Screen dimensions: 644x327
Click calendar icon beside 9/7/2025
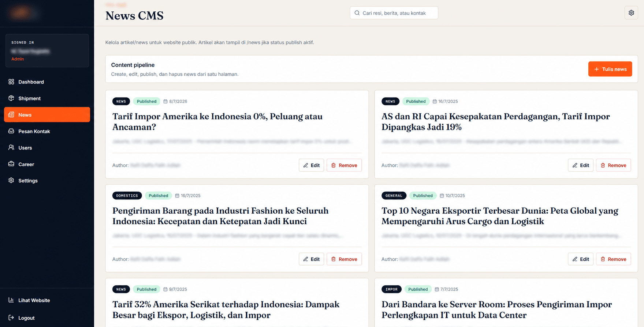[x=165, y=289]
